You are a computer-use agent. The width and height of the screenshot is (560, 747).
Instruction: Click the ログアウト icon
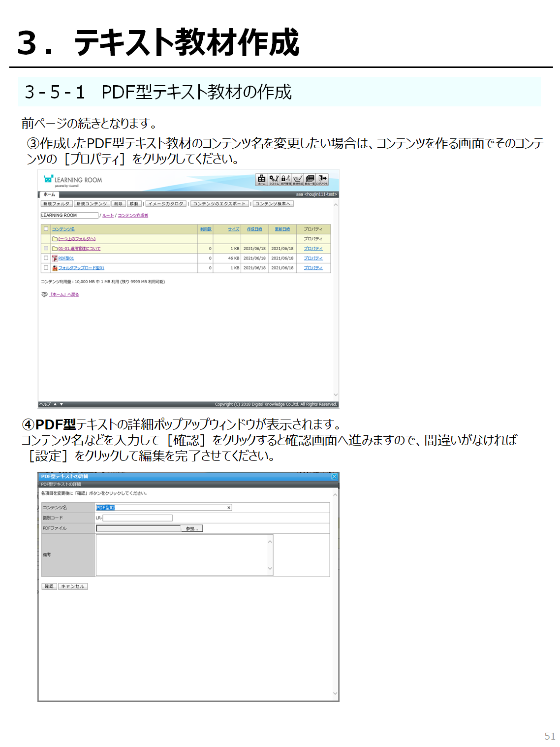point(322,180)
